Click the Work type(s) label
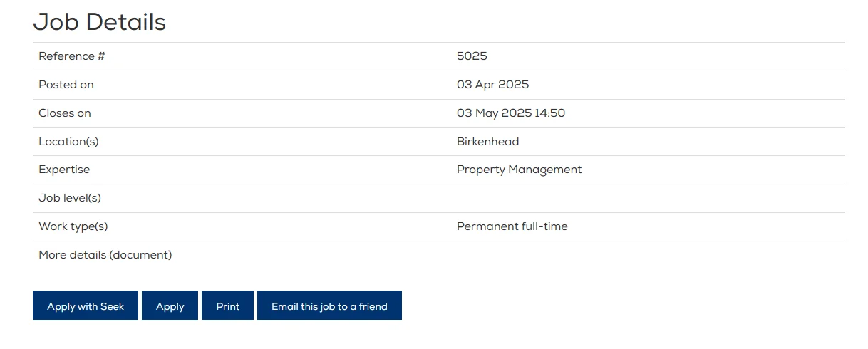The width and height of the screenshot is (868, 349). pyautogui.click(x=73, y=226)
